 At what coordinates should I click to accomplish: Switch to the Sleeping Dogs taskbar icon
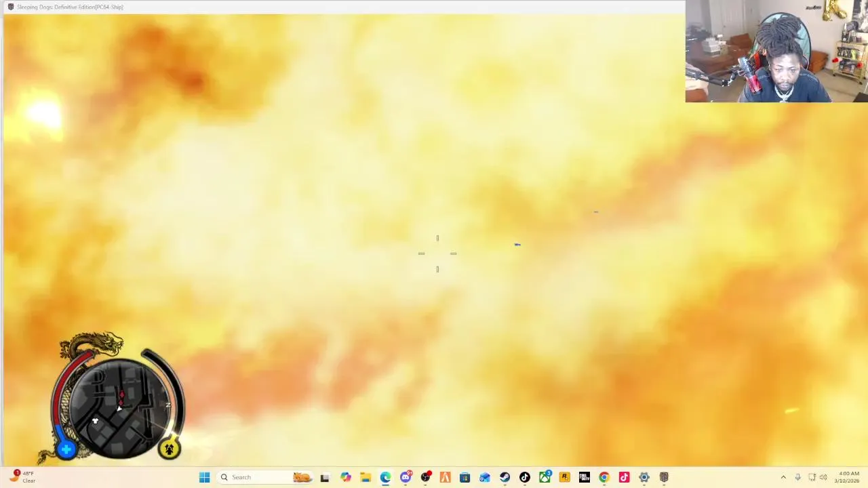[x=664, y=477]
